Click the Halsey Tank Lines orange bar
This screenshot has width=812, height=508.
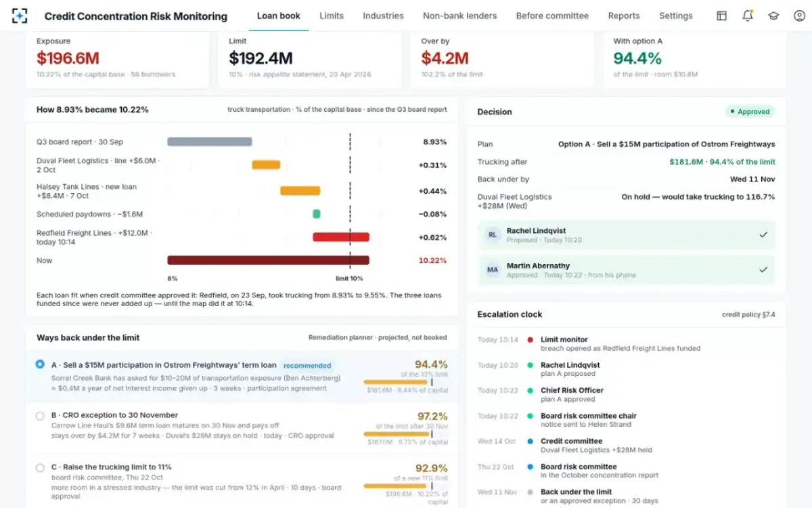click(x=300, y=191)
